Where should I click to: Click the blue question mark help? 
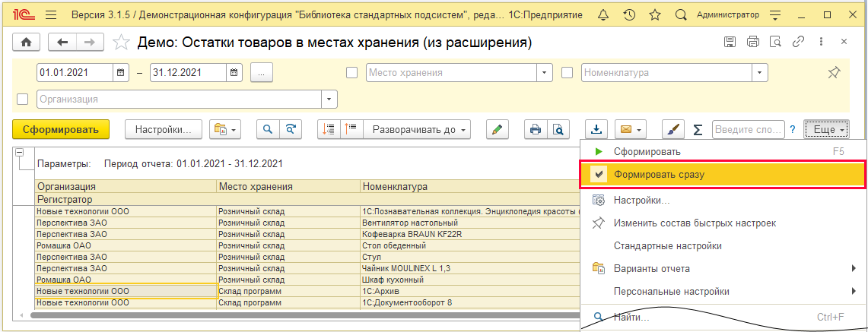(793, 129)
